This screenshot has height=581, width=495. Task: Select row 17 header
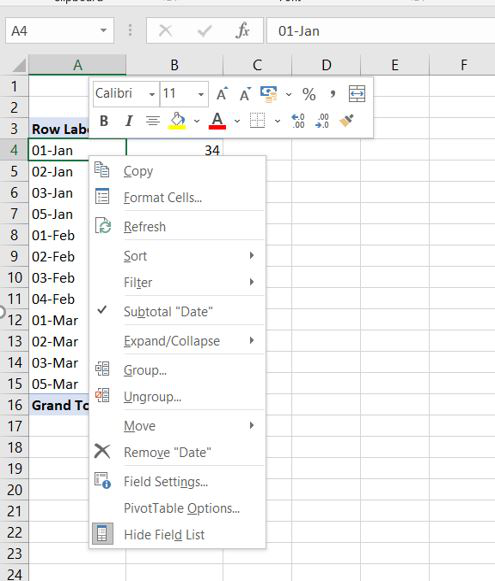(14, 426)
